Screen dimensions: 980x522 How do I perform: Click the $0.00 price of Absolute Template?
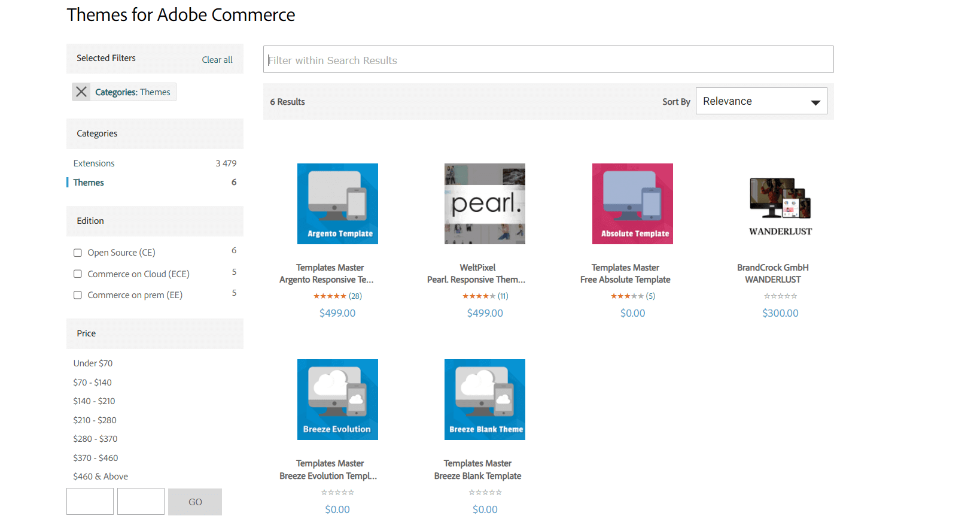(632, 313)
